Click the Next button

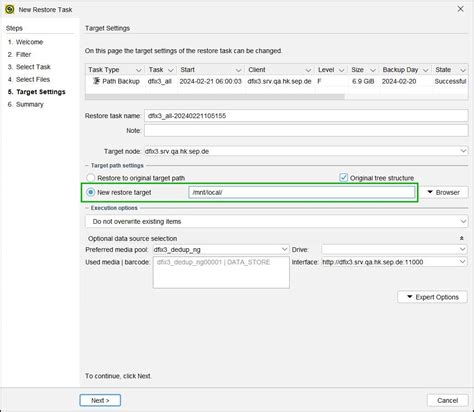tap(100, 400)
